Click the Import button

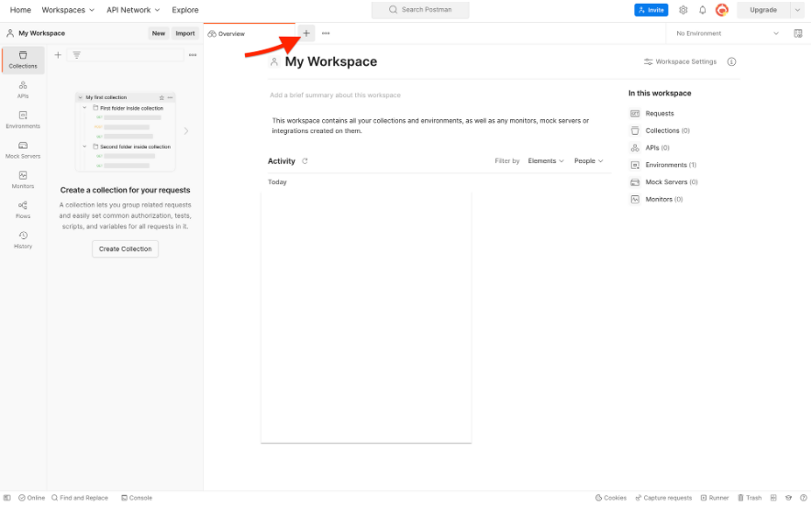pos(184,33)
